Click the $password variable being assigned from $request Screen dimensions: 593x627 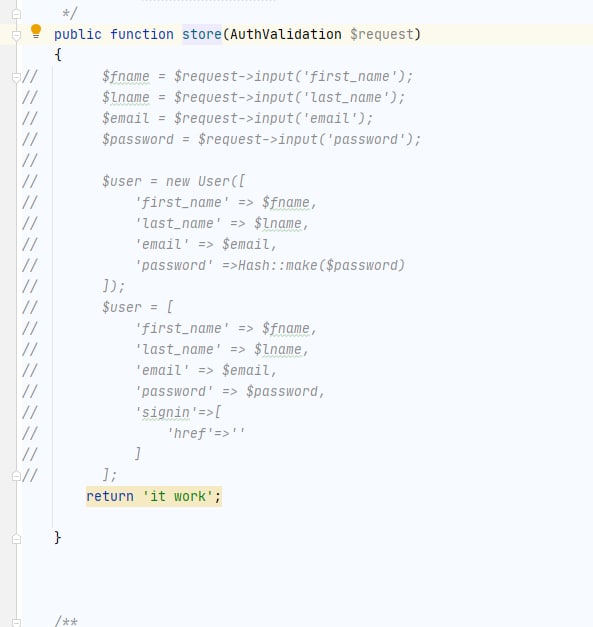coord(138,139)
